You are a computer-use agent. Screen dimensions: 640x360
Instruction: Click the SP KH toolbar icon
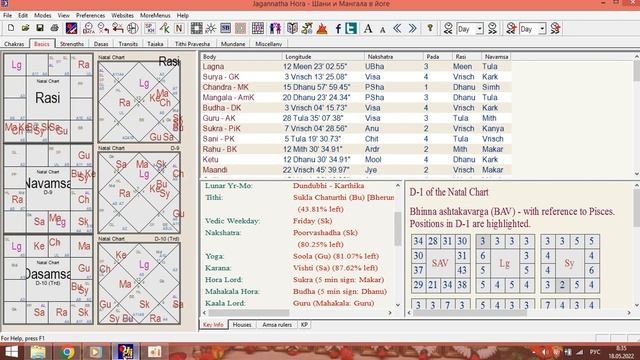(x=150, y=28)
